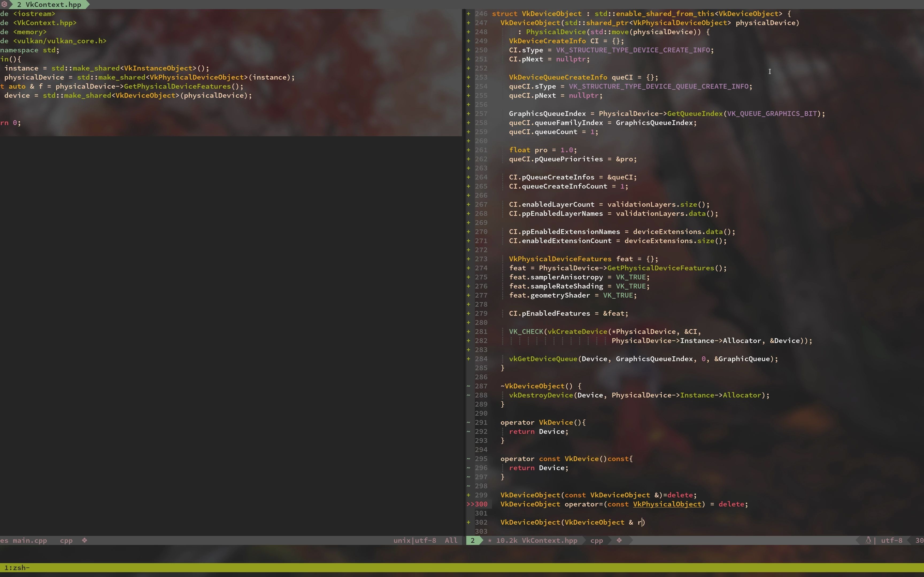Click the underlined VkPhysicalObject identifier
Viewport: 924px width, 577px height.
pos(667,504)
